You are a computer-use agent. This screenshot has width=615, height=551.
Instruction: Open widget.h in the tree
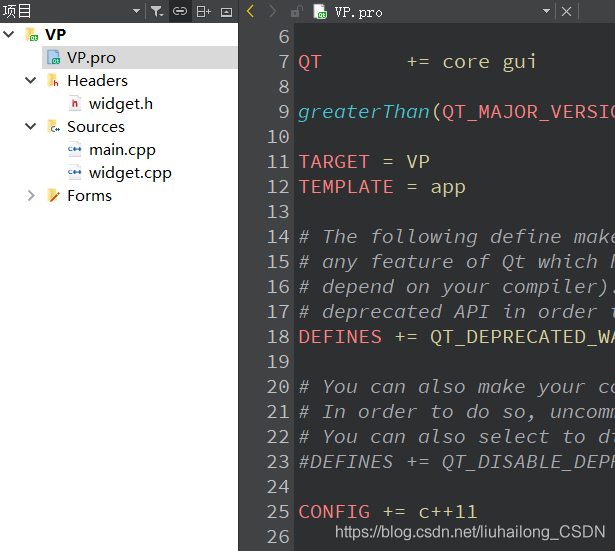[x=121, y=104]
